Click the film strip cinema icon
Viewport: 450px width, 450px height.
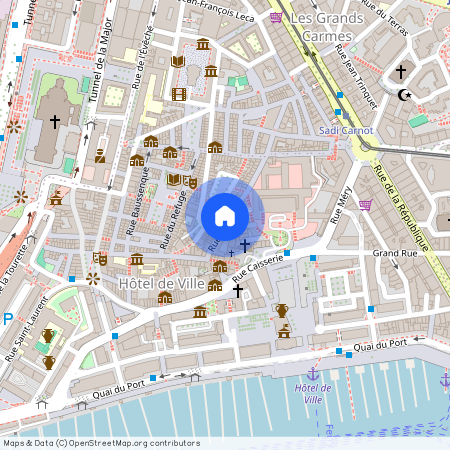tap(179, 94)
